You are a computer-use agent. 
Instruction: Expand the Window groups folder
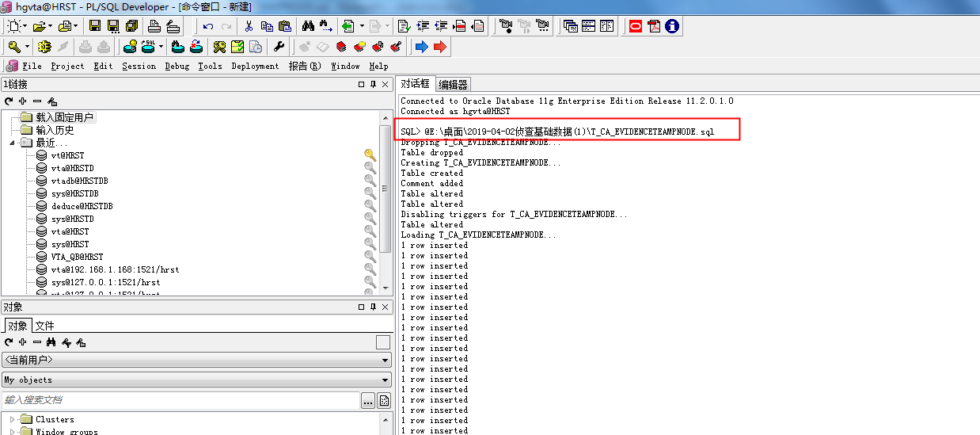(x=12, y=432)
